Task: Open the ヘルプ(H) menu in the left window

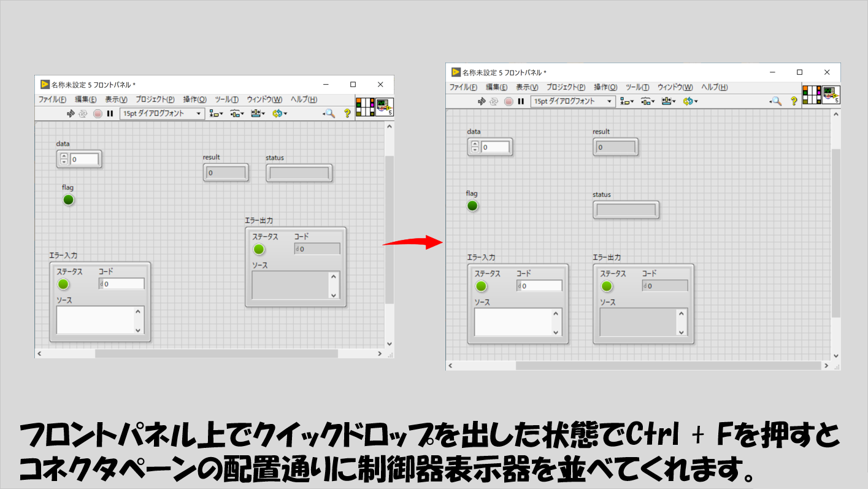Action: coord(304,99)
